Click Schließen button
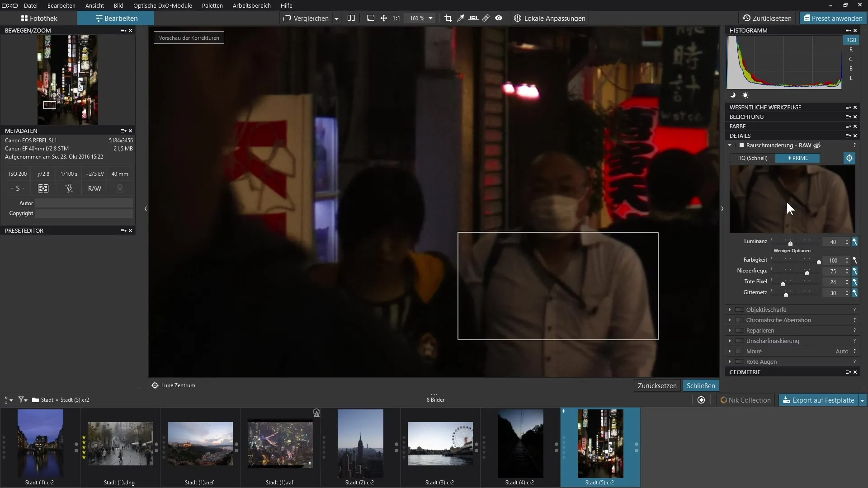The width and height of the screenshot is (868, 488). point(701,386)
